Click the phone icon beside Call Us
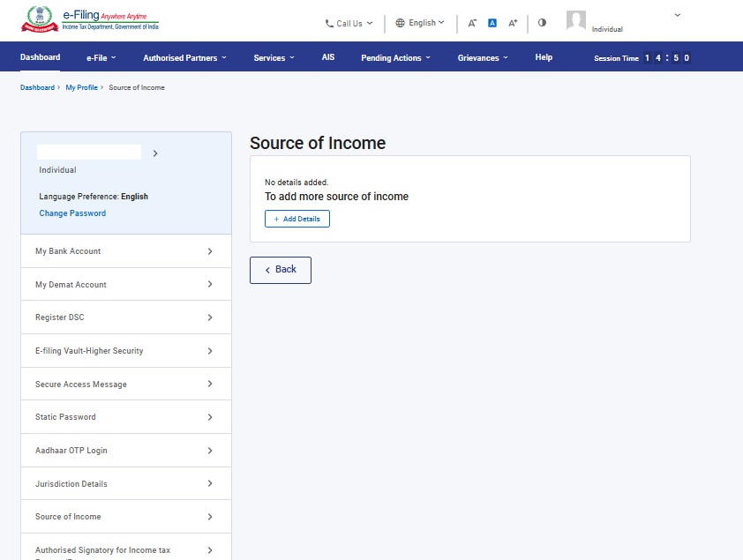Image resolution: width=743 pixels, height=560 pixels. 329,23
